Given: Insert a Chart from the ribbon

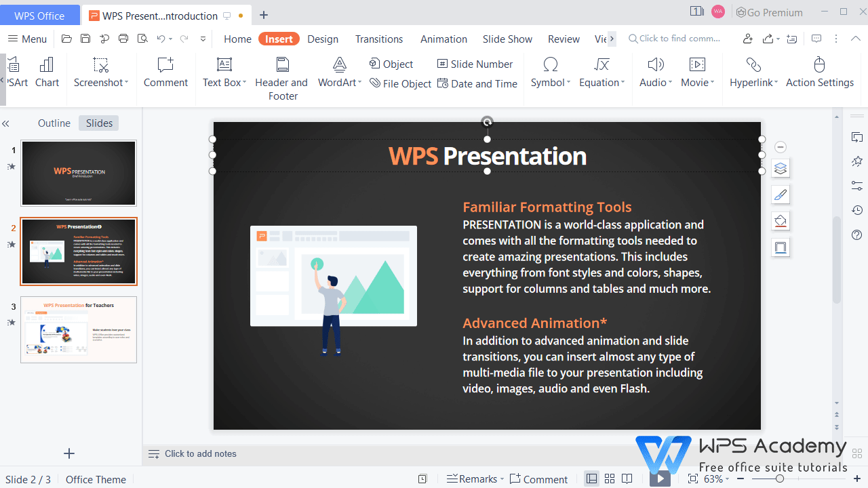Looking at the screenshot, I should point(46,73).
